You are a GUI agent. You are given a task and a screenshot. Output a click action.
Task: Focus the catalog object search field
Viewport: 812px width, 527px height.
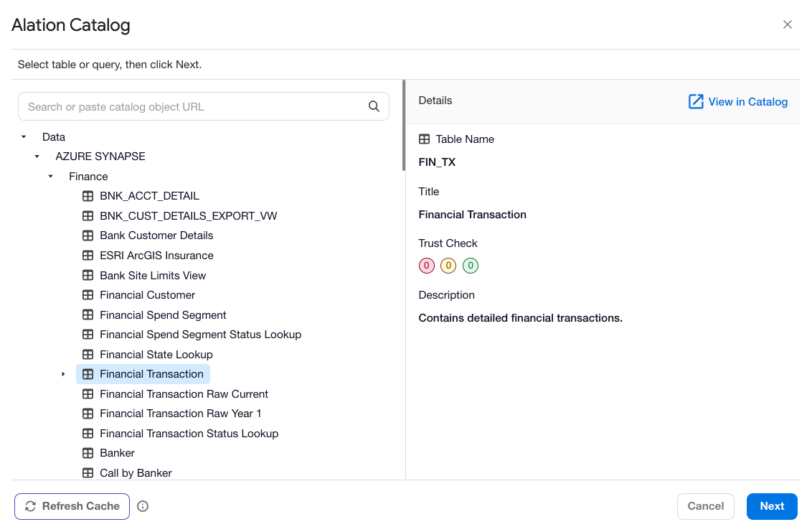[x=204, y=106]
